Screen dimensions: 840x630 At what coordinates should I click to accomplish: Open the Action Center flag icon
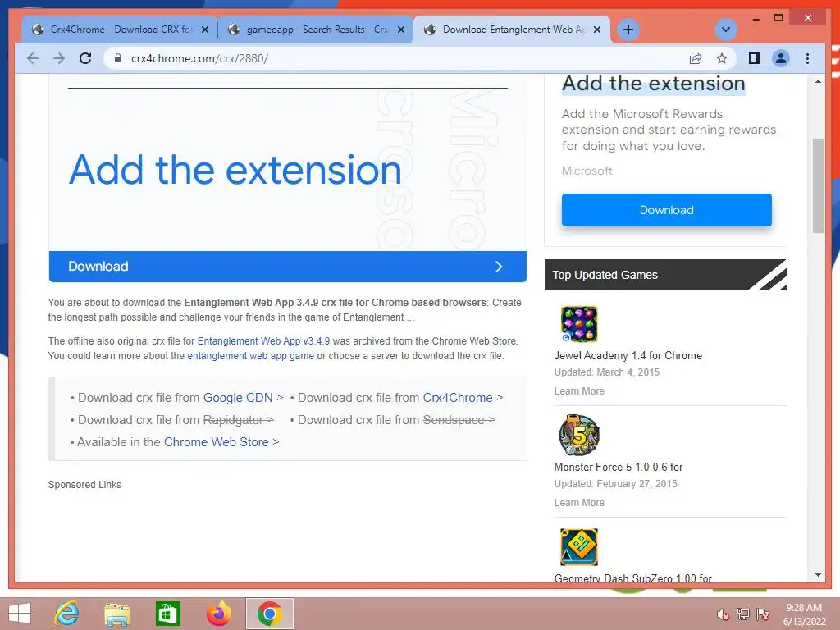pyautogui.click(x=763, y=614)
